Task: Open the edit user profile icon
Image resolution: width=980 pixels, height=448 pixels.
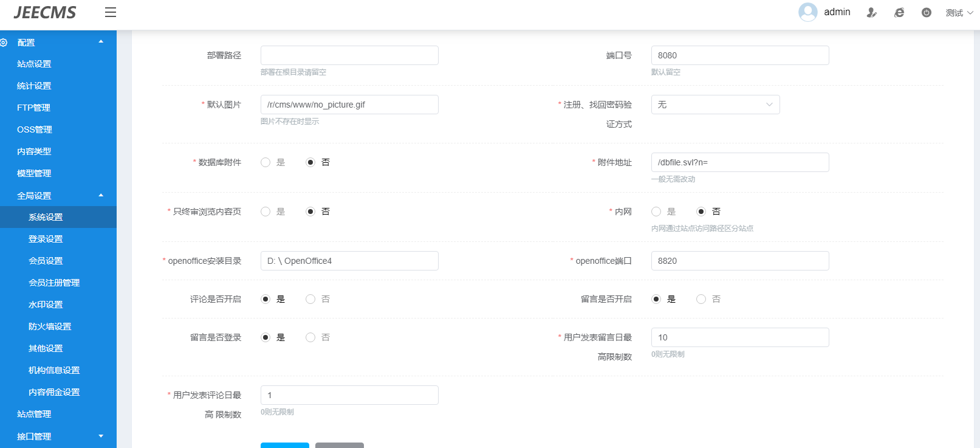Action: click(871, 12)
